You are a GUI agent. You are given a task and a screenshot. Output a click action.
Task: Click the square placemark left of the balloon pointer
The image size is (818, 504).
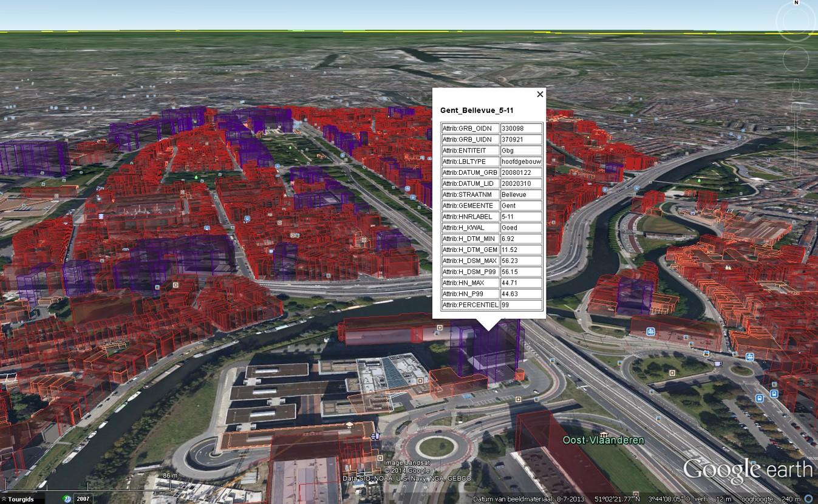(x=440, y=328)
